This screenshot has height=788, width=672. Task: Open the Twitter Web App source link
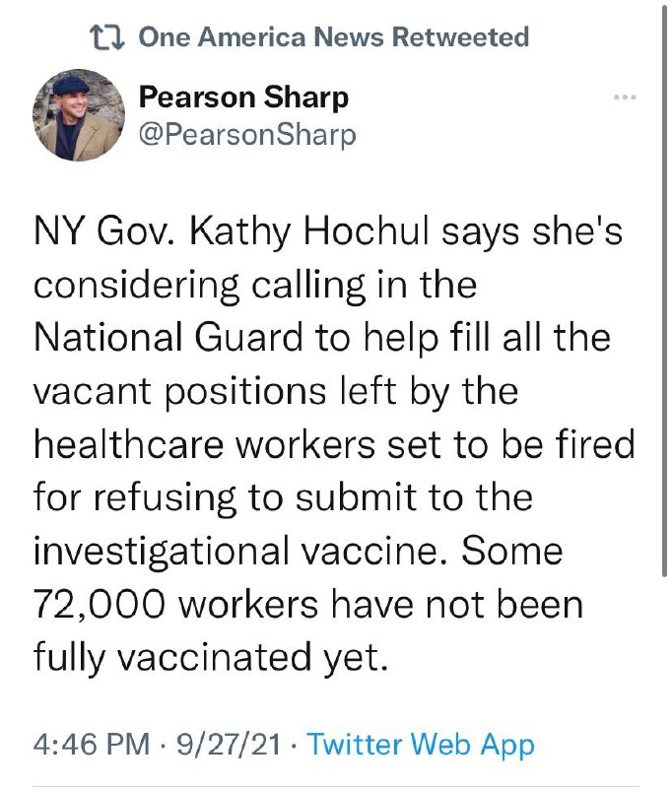tap(421, 745)
